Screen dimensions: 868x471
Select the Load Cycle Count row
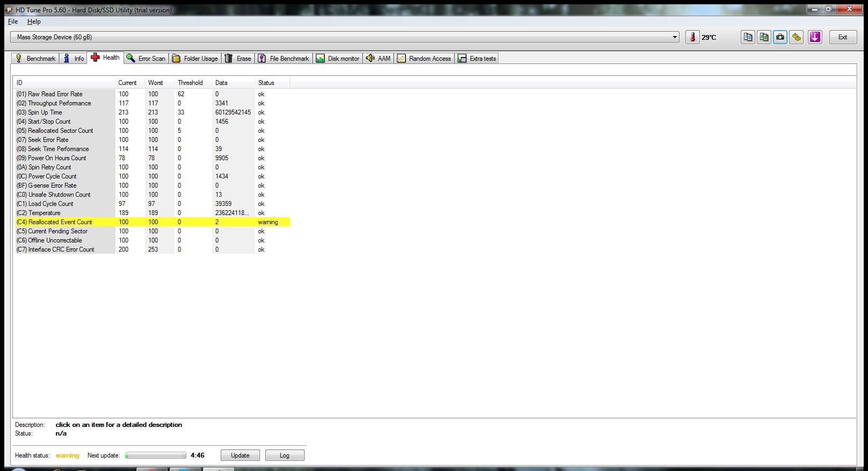[x=153, y=204]
